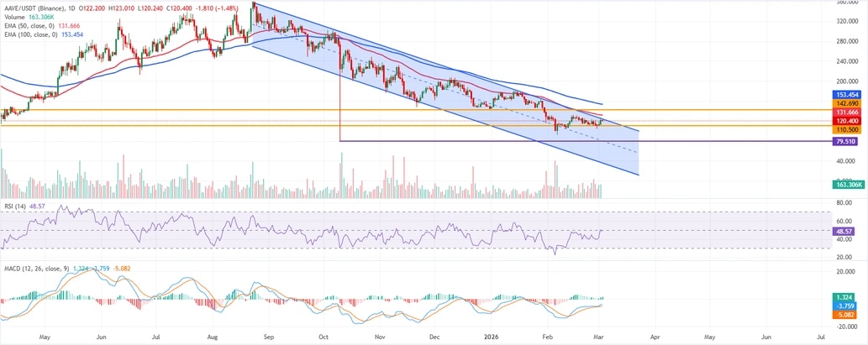Click the orange -5.082 signal label
This screenshot has height=345, width=868.
(x=844, y=316)
